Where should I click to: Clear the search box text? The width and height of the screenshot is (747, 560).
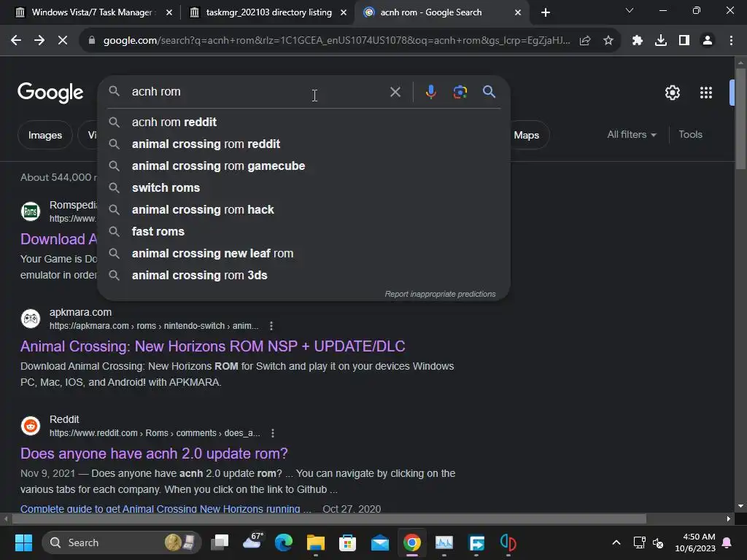tap(395, 92)
